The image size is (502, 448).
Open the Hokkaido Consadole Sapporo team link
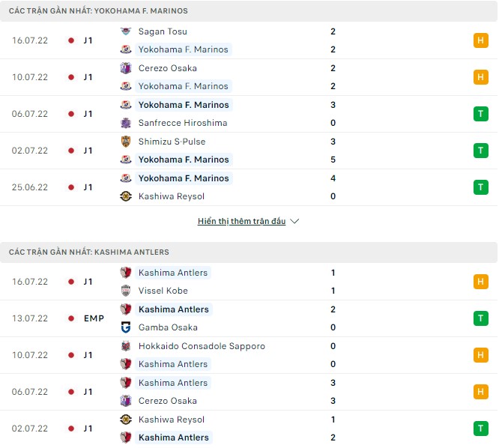click(202, 346)
